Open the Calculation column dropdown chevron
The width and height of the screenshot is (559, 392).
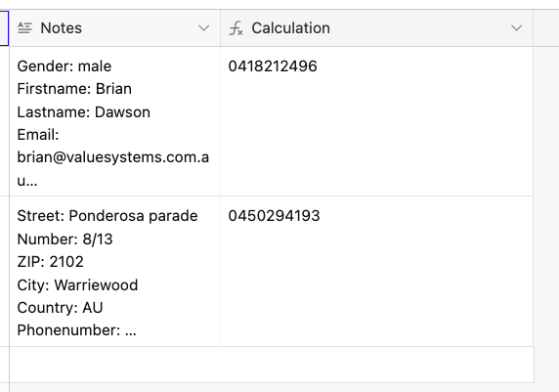[516, 27]
